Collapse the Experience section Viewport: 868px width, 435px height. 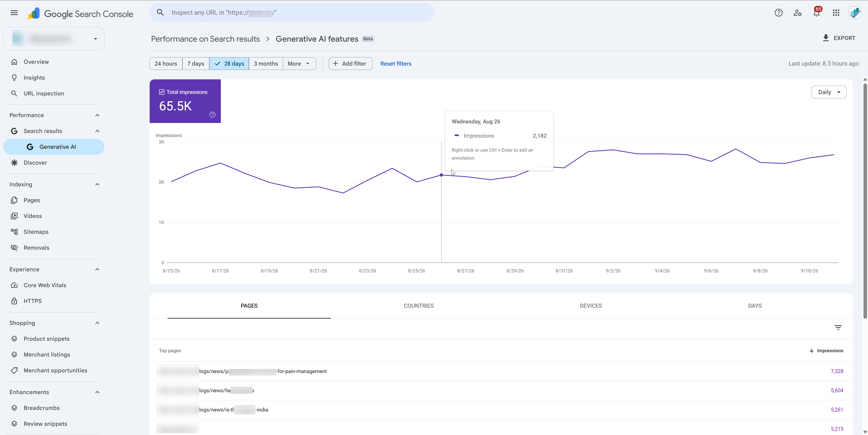(97, 270)
